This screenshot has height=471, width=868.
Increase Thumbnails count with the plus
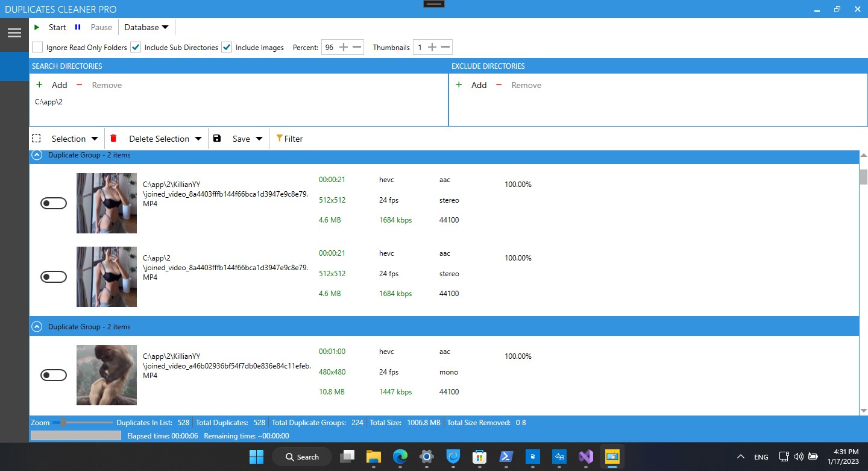432,47
